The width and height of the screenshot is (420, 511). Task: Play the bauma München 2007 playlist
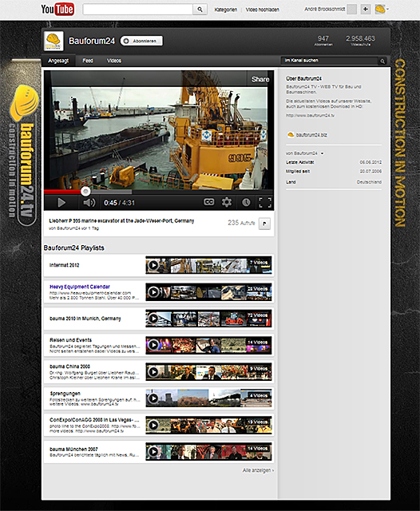[153, 452]
